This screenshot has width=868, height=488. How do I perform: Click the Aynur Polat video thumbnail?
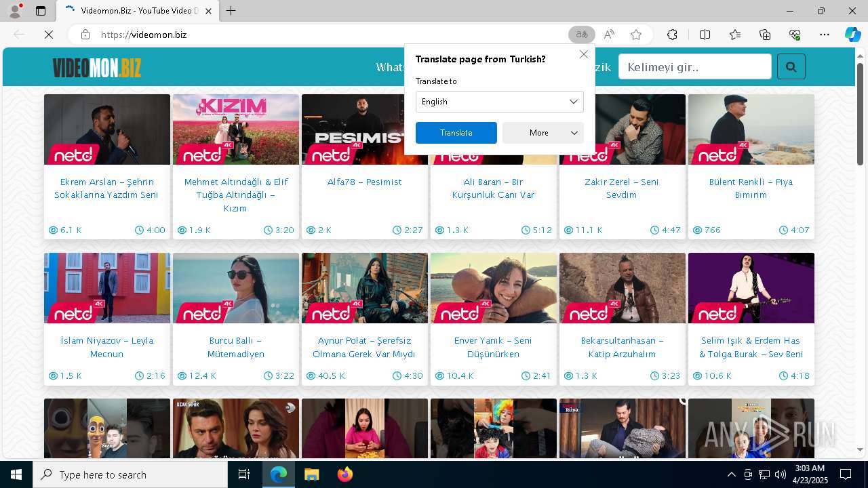(x=365, y=288)
